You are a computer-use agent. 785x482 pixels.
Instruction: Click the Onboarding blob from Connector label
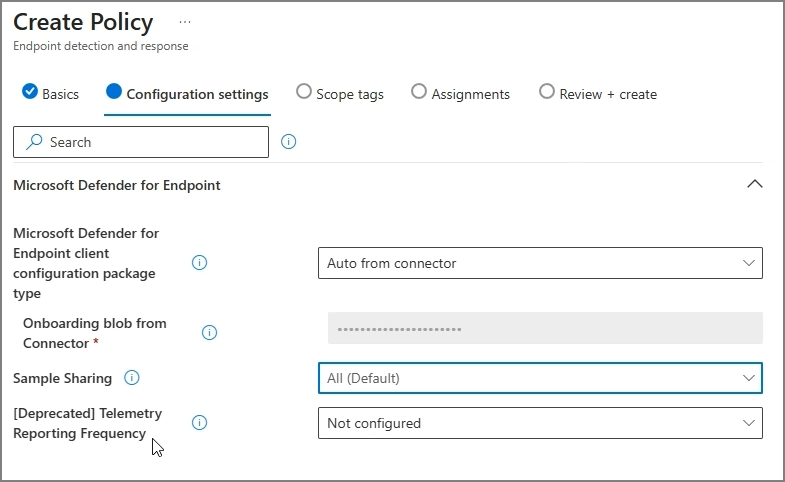coord(95,333)
